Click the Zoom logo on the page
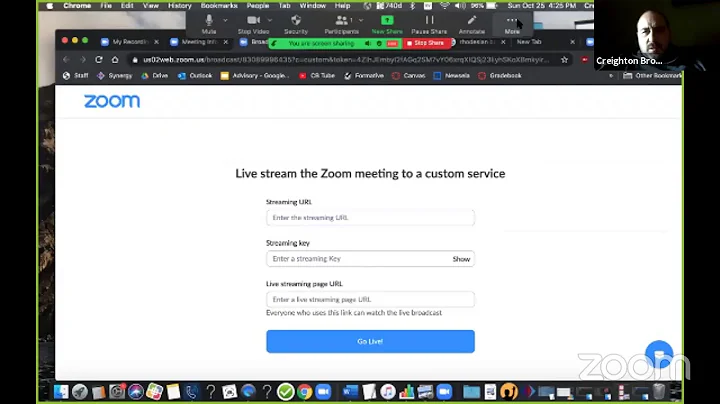720x404 pixels. pyautogui.click(x=112, y=101)
